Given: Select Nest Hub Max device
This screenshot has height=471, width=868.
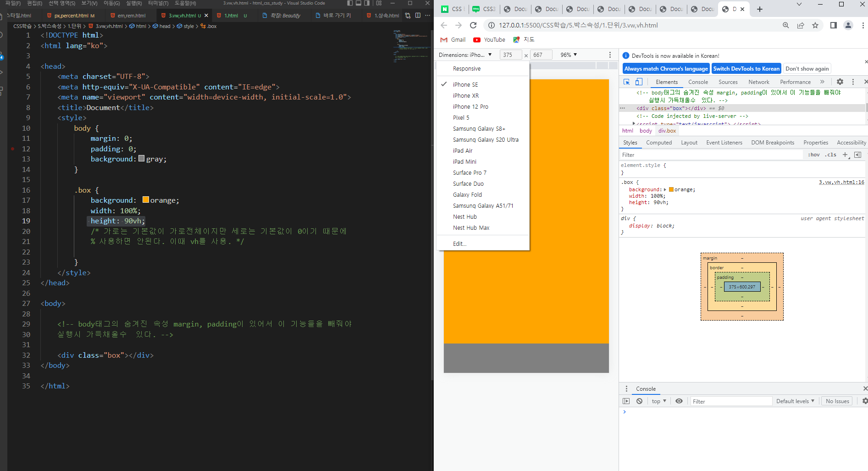Looking at the screenshot, I should tap(471, 227).
